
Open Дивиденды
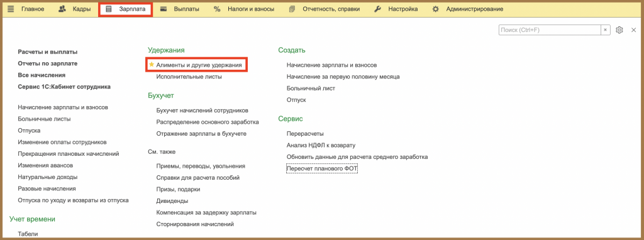pyautogui.click(x=172, y=201)
